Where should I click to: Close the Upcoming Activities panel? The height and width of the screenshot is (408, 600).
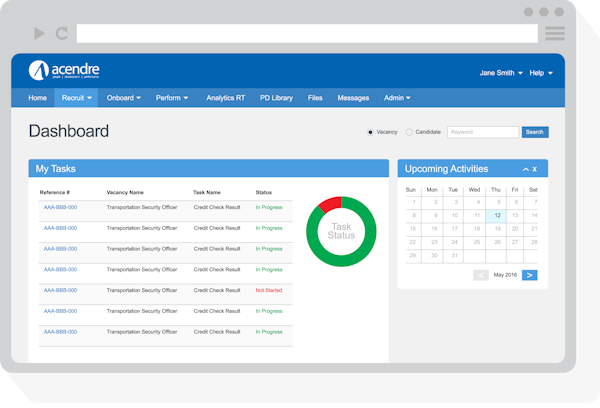(535, 169)
